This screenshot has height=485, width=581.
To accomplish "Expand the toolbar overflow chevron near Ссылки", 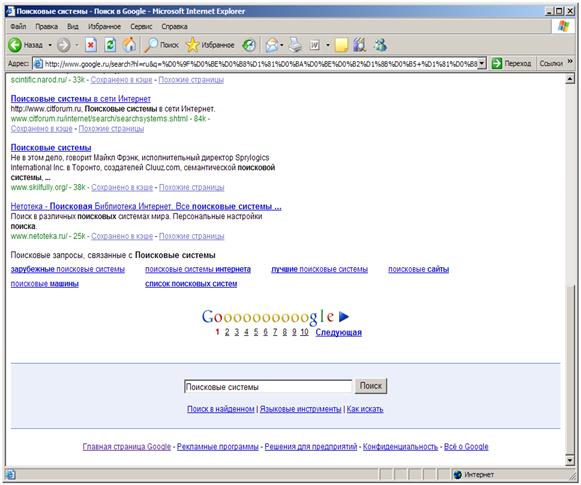I will point(570,61).
